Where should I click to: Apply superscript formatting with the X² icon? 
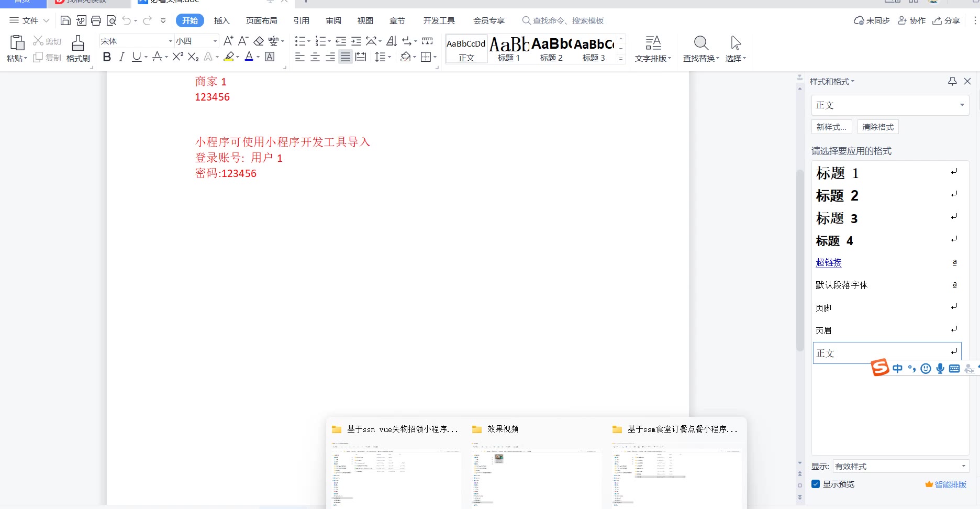click(177, 57)
